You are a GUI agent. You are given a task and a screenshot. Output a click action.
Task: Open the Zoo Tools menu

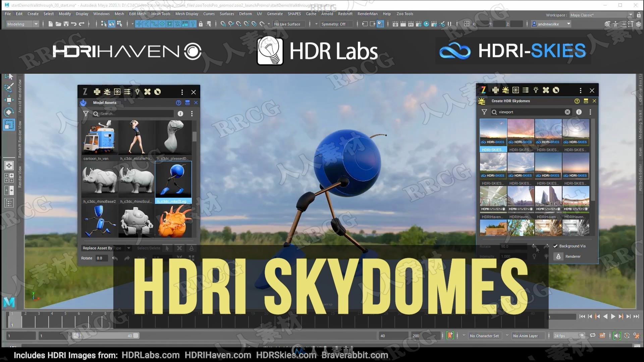tap(405, 14)
